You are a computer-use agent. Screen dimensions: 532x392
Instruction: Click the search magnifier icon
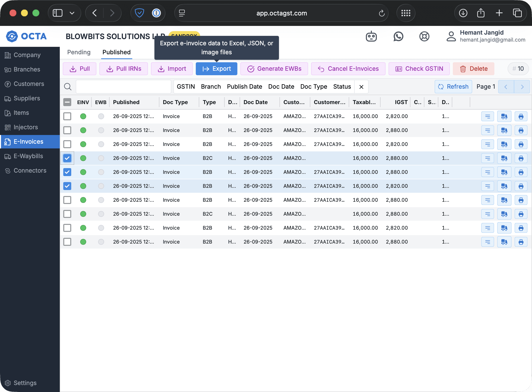tap(68, 87)
